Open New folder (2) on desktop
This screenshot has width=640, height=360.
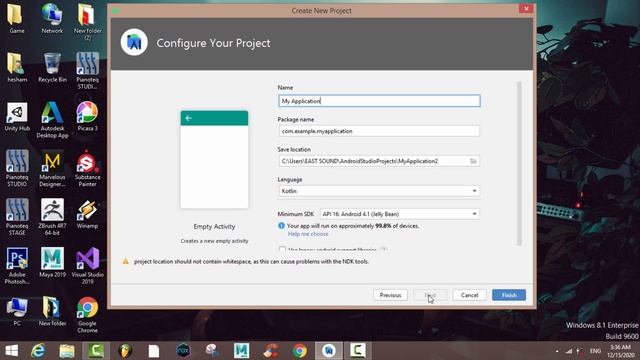coord(87,21)
